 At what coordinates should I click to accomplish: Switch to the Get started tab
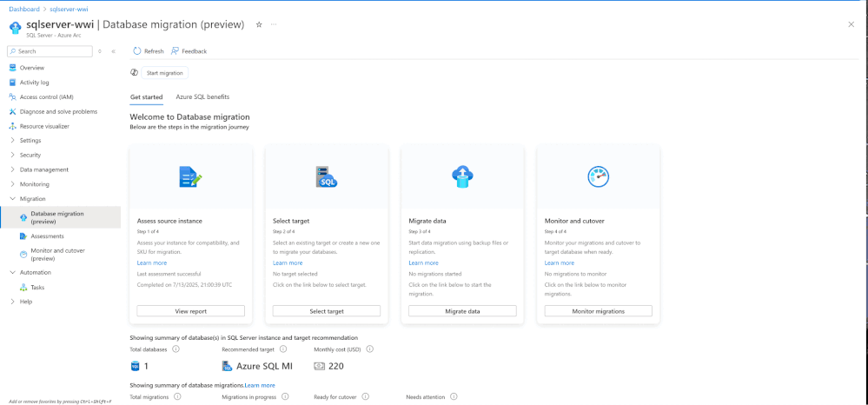pyautogui.click(x=146, y=97)
